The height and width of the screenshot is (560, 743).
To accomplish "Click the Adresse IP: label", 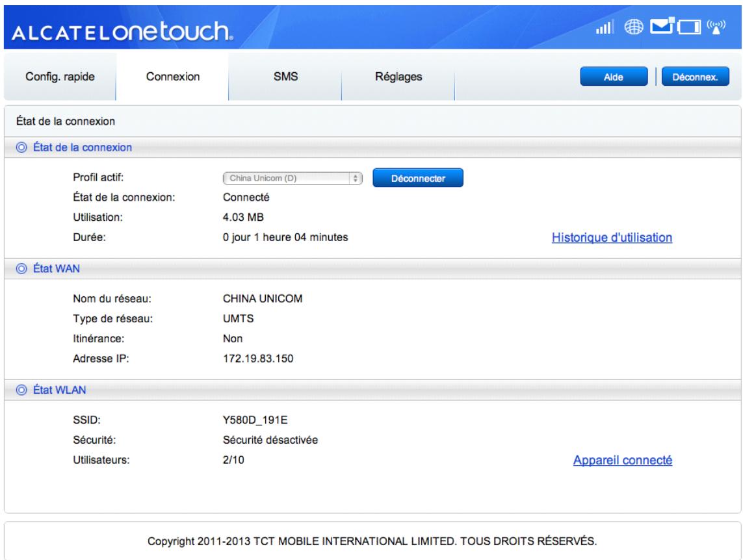I will 101,359.
